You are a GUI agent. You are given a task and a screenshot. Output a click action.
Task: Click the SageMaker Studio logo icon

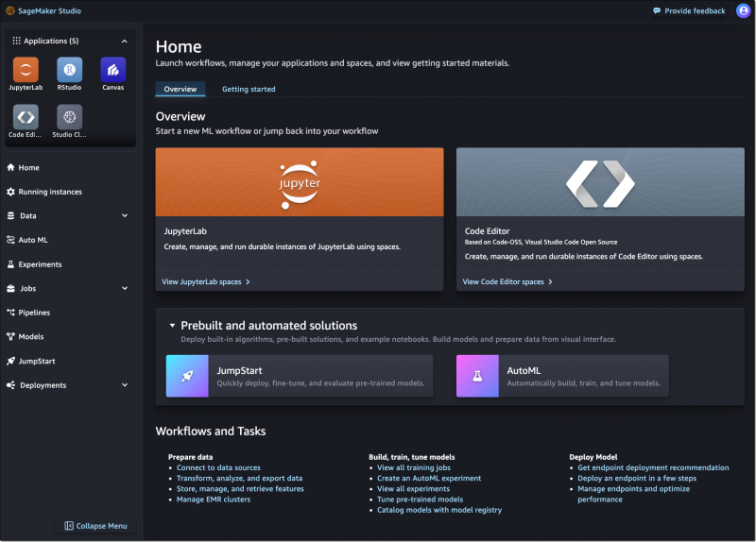(x=10, y=10)
